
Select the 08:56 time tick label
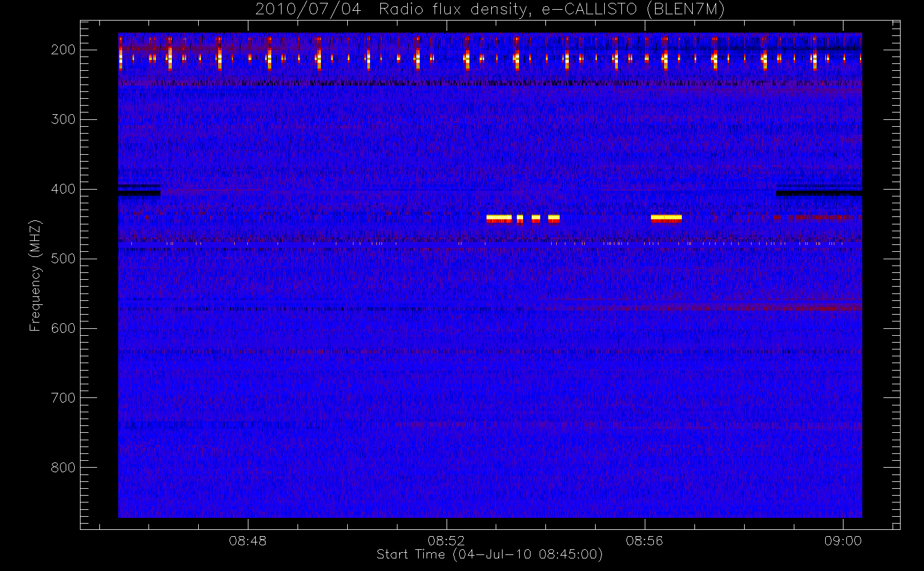point(645,541)
